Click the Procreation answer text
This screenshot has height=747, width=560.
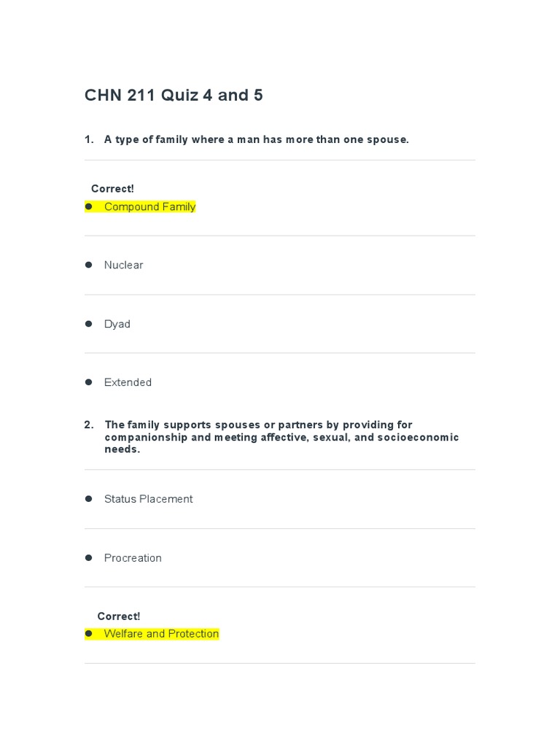(x=133, y=558)
